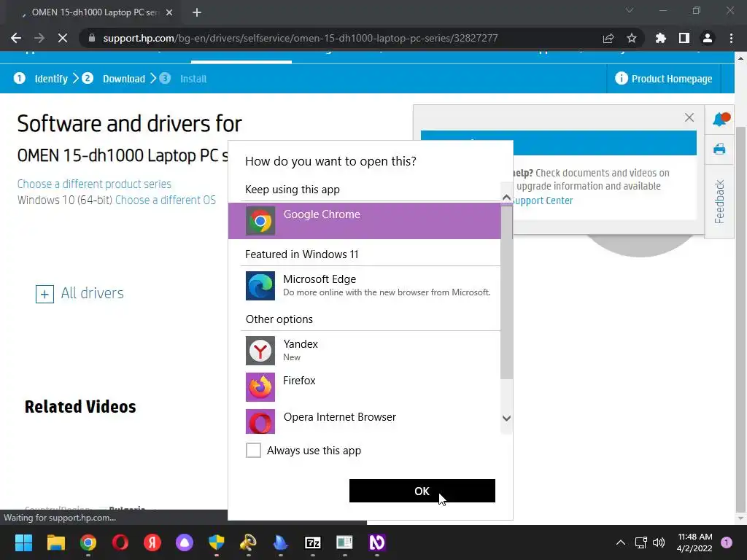Stop loading the page
Image resolution: width=747 pixels, height=560 pixels.
(x=63, y=38)
